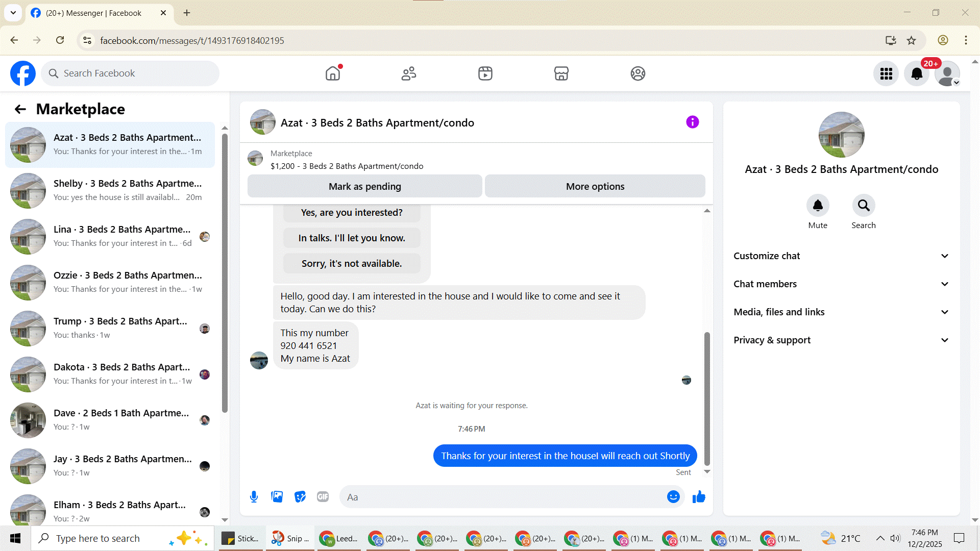Open the Friends tab in the top navigation
The width and height of the screenshot is (980, 551).
(408, 73)
